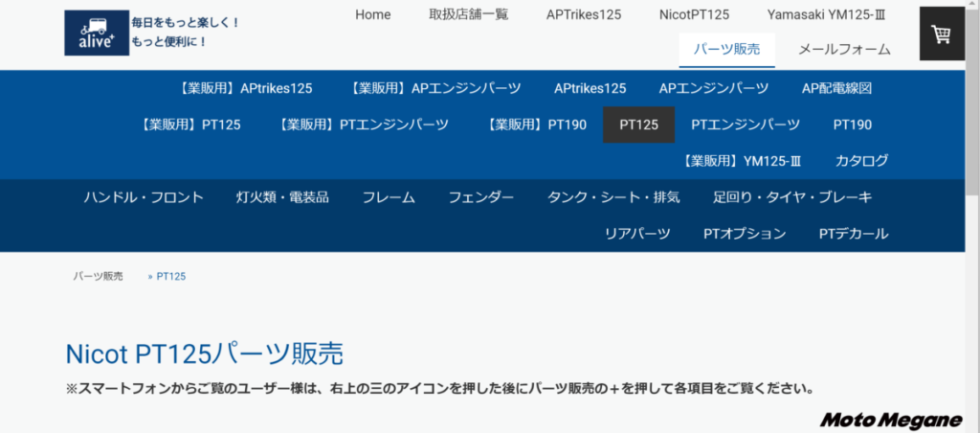Open the カタログ link
The width and height of the screenshot is (980, 433).
[x=861, y=161]
